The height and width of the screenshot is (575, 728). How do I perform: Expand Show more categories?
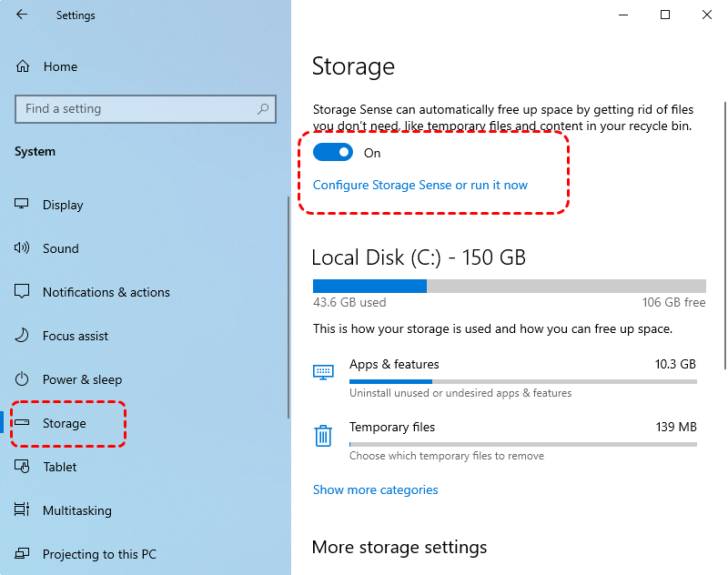point(375,489)
